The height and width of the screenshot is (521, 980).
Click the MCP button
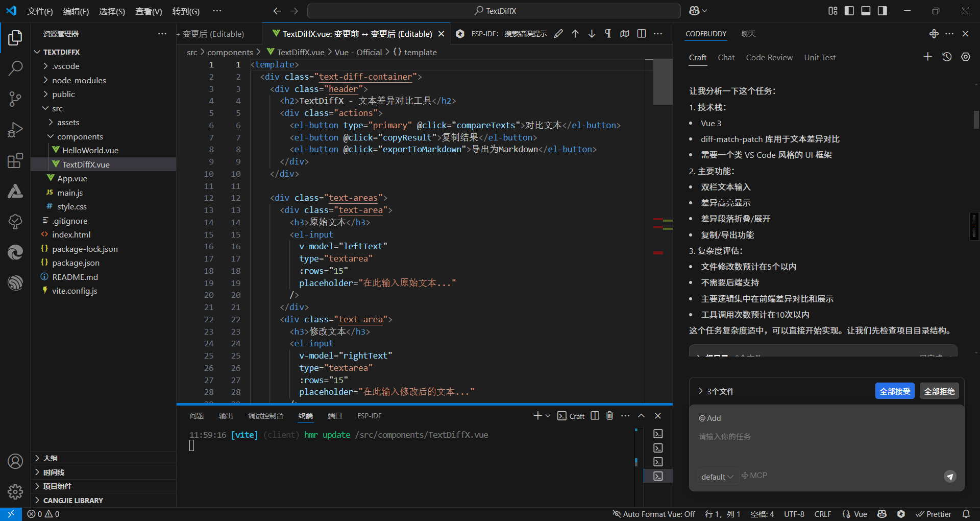pyautogui.click(x=754, y=476)
